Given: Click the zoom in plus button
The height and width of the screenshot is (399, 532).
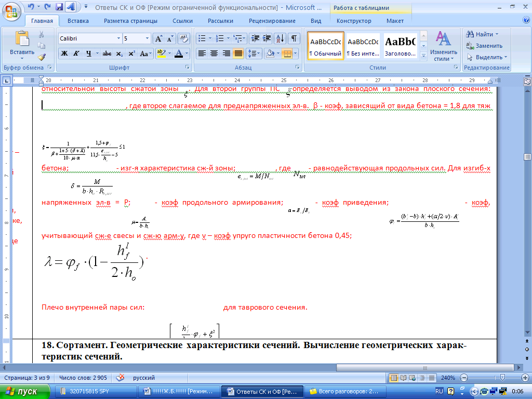Looking at the screenshot, I should click(525, 378).
